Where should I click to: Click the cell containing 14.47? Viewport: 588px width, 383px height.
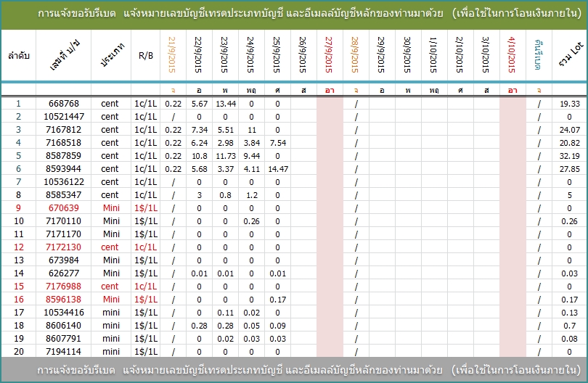(x=277, y=169)
